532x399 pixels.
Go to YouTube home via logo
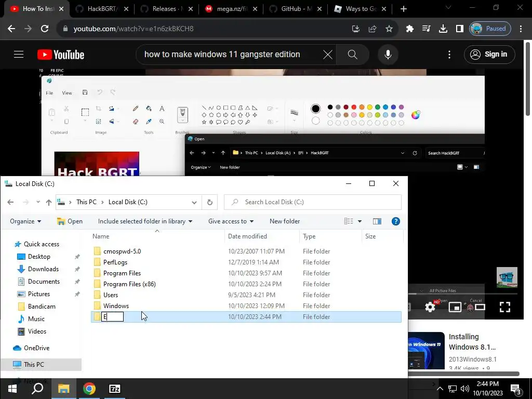pyautogui.click(x=61, y=54)
